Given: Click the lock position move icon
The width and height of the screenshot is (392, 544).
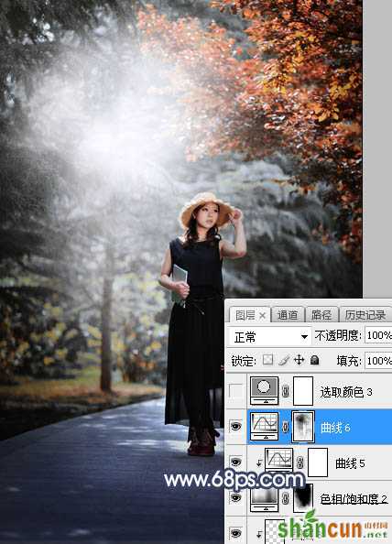Looking at the screenshot, I should click(x=299, y=360).
